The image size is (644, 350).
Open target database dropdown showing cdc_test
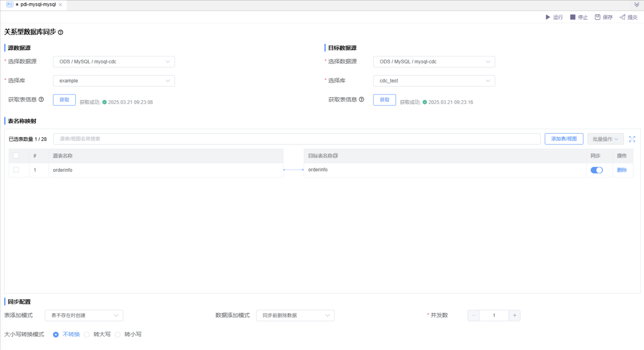[434, 81]
